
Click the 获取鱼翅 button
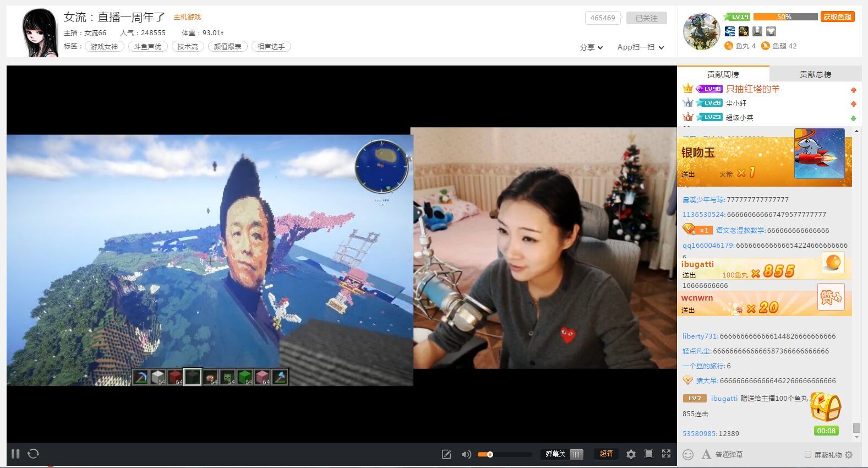837,17
